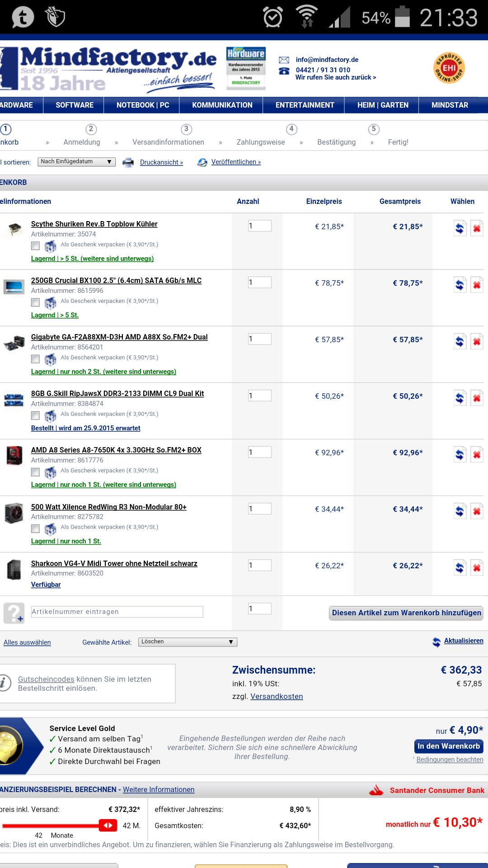
Task: Update Sharkoon VG4-V row with arrows icon
Action: [x=460, y=567]
